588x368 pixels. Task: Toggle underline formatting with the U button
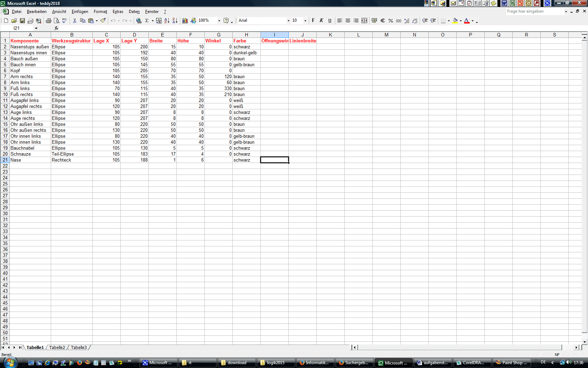point(330,21)
